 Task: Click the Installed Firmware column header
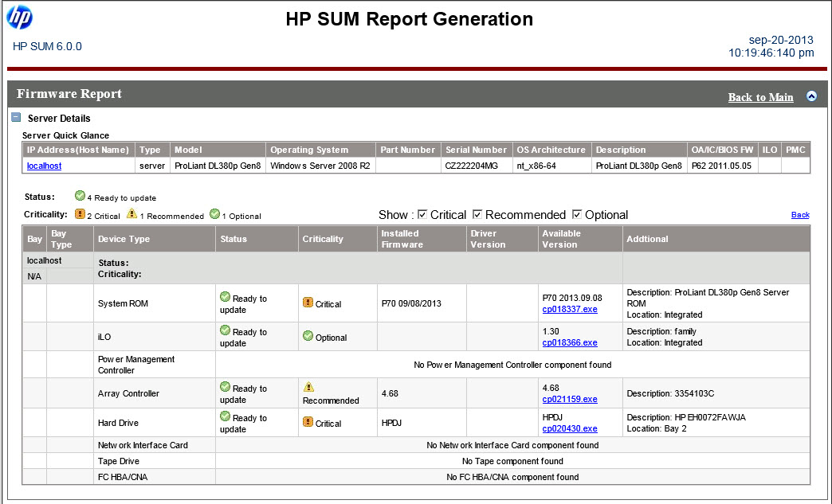tap(422, 239)
